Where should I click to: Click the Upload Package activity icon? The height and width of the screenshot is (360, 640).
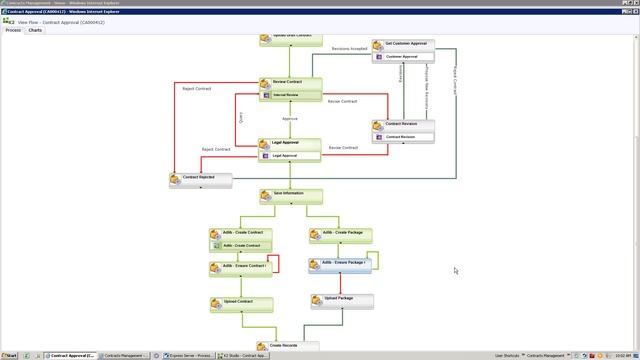click(x=317, y=300)
